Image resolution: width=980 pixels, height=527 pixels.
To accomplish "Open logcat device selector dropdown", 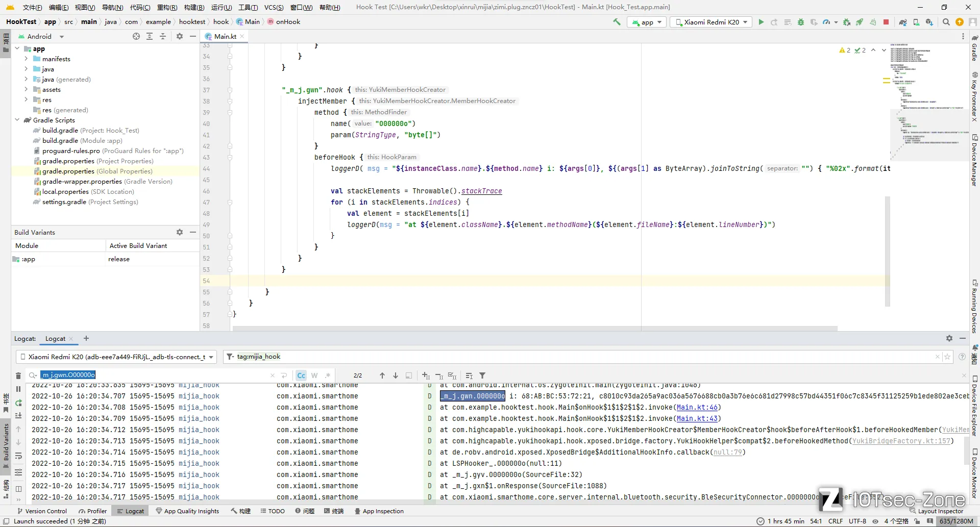I will [x=117, y=357].
